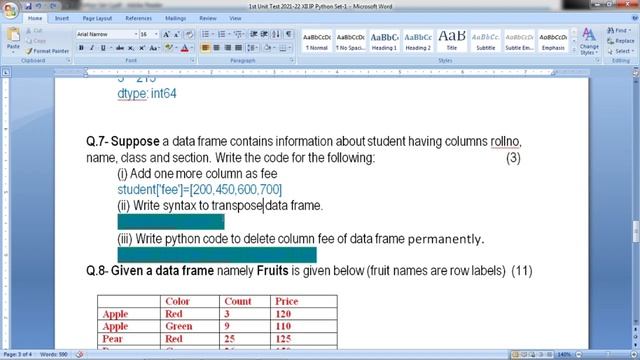Viewport: 640px width, 360px height.
Task: Click the Replace command
Action: click(621, 41)
